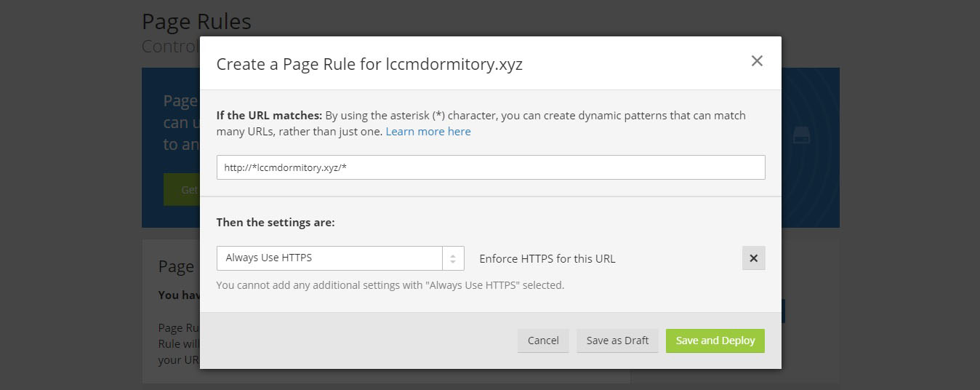Click the If the URL matches label
This screenshot has height=390, width=980.
(269, 115)
